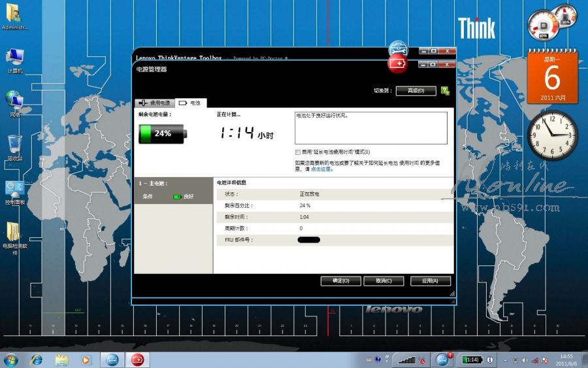Image resolution: width=588 pixels, height=368 pixels.
Task: Click the 高级(D) switch button
Action: [x=416, y=91]
